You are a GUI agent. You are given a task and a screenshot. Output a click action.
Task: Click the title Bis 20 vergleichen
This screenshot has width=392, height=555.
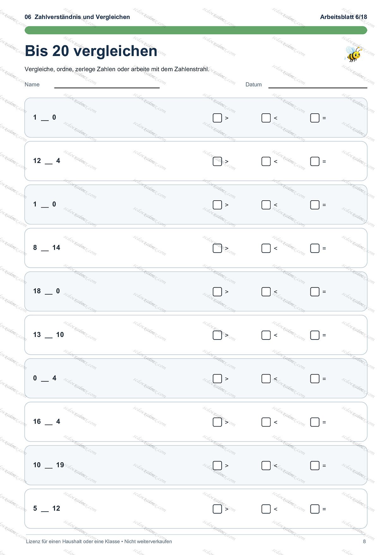pos(91,51)
